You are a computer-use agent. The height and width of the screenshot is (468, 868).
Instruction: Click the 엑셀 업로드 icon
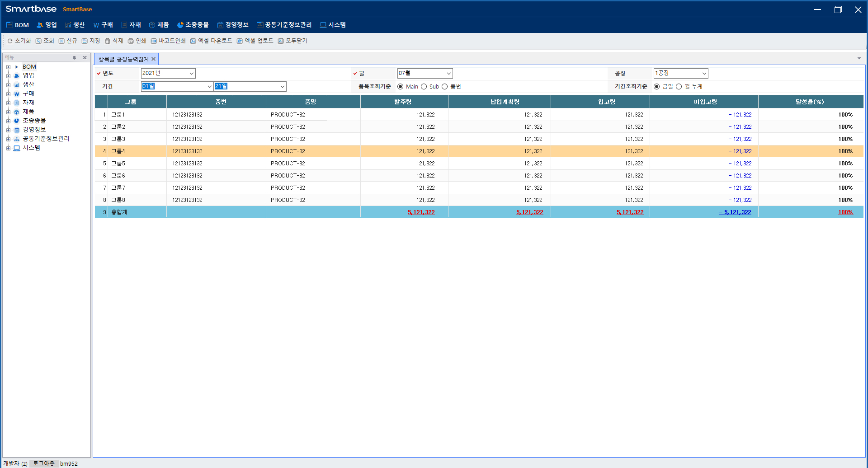240,41
